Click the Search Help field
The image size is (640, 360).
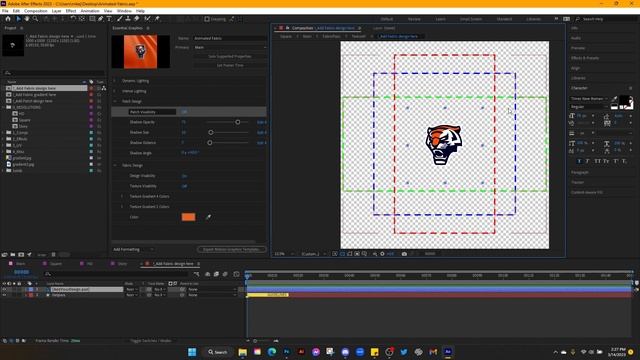point(606,19)
